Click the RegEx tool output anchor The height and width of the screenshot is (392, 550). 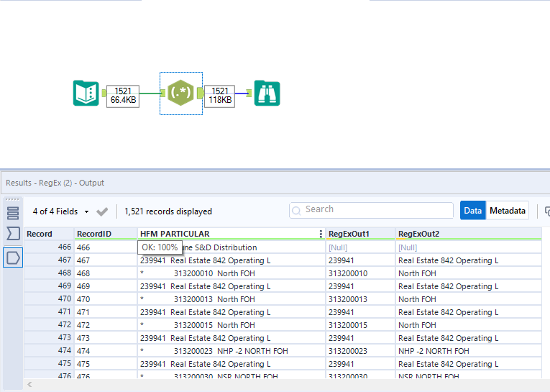[x=201, y=93]
